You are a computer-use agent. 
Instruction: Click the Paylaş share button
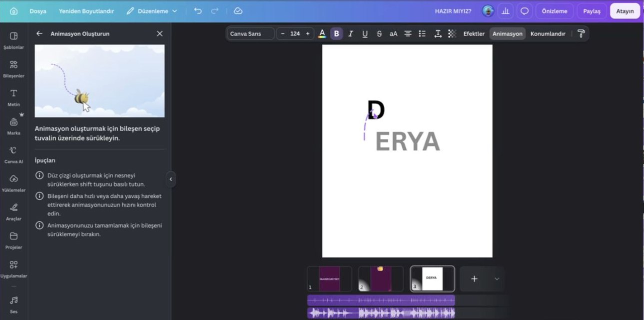pos(592,11)
